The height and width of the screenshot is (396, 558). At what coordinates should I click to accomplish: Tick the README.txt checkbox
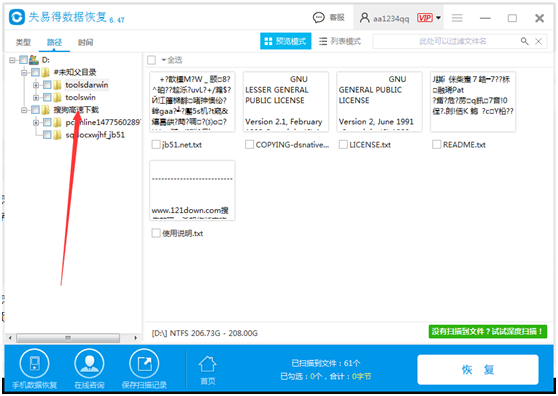tap(436, 144)
